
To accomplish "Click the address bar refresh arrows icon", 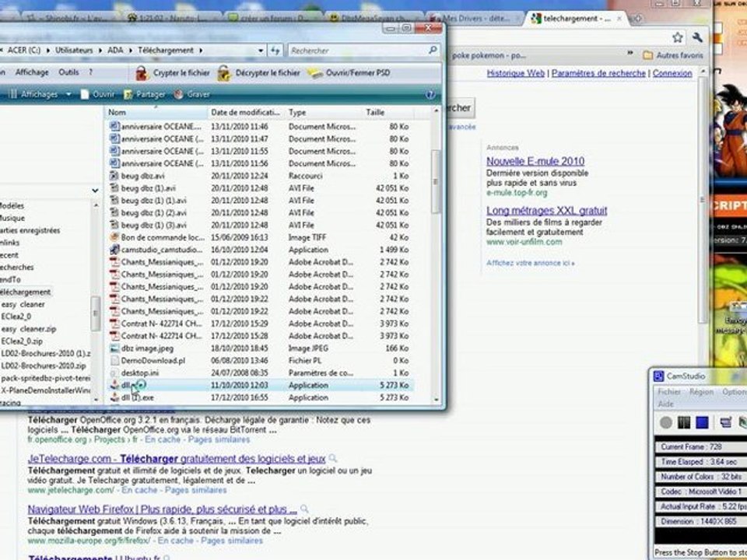I will coord(275,50).
